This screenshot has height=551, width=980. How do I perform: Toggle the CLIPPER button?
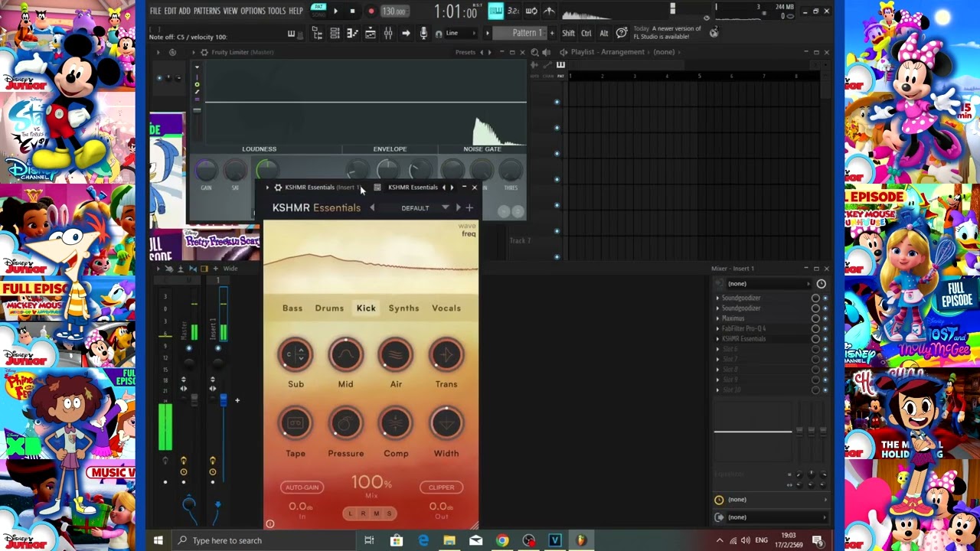441,487
